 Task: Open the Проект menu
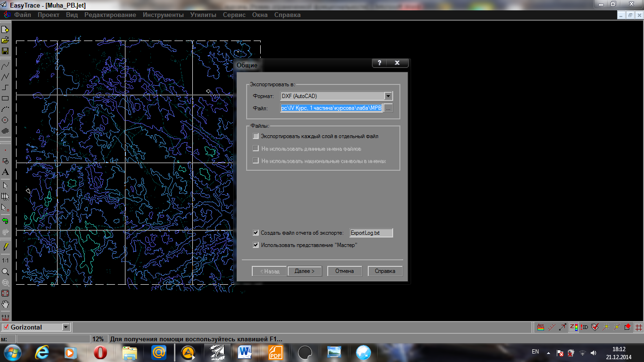click(x=49, y=15)
